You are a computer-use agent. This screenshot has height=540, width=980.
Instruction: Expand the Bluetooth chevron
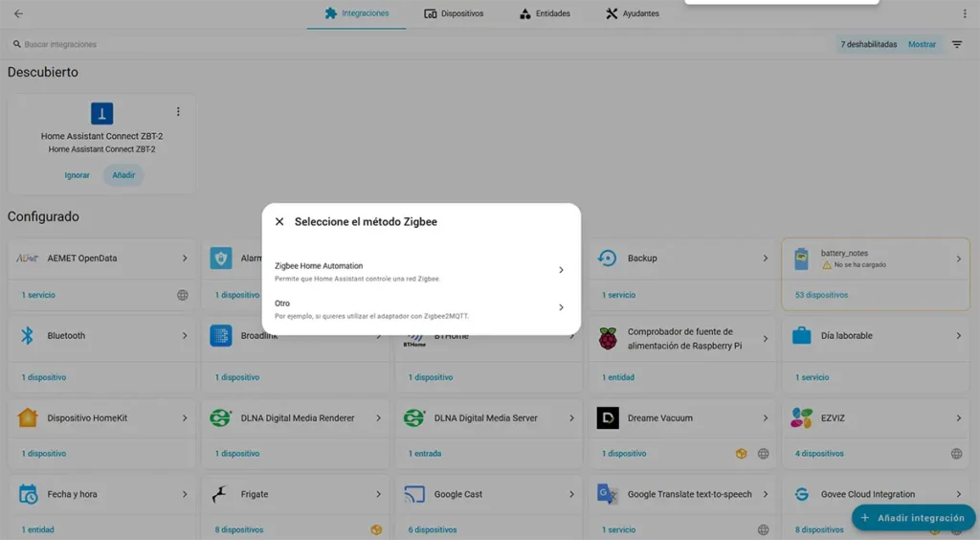coord(185,336)
